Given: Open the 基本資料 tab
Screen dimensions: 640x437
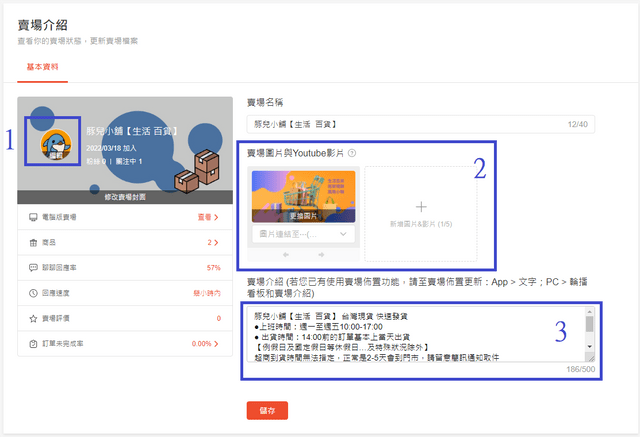Looking at the screenshot, I should 42,67.
